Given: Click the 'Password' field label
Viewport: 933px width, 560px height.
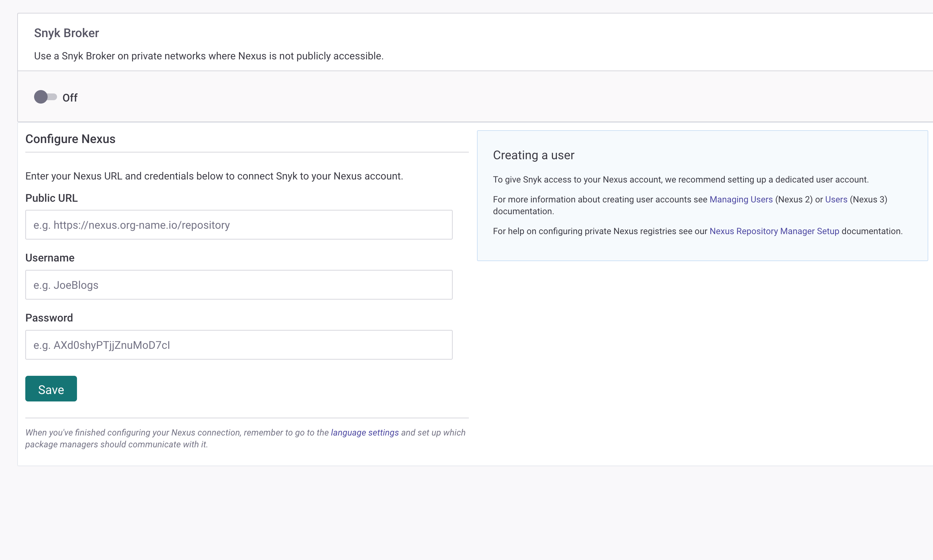Looking at the screenshot, I should 49,318.
